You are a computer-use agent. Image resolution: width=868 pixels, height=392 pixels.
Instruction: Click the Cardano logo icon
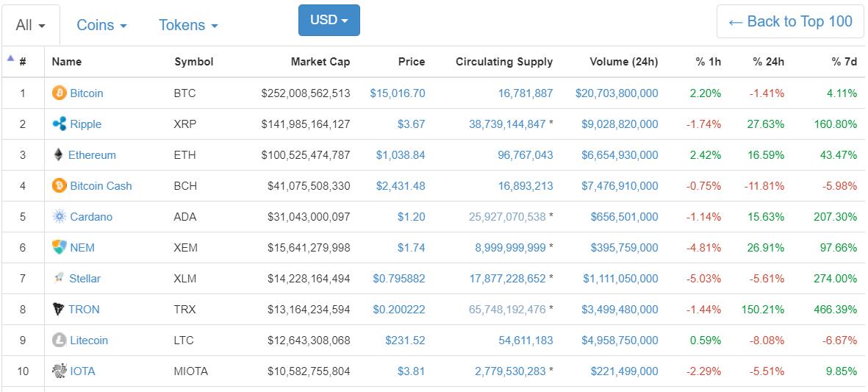[59, 217]
